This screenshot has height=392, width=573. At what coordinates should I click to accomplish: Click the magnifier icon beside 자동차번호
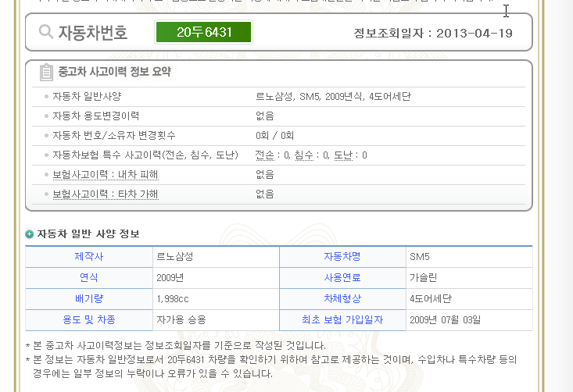pos(46,32)
